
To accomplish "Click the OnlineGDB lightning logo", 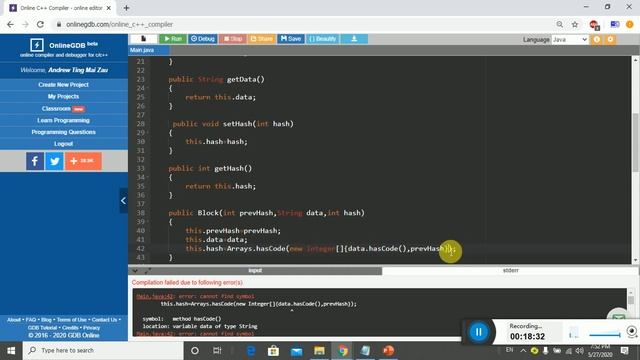I will pos(37,45).
